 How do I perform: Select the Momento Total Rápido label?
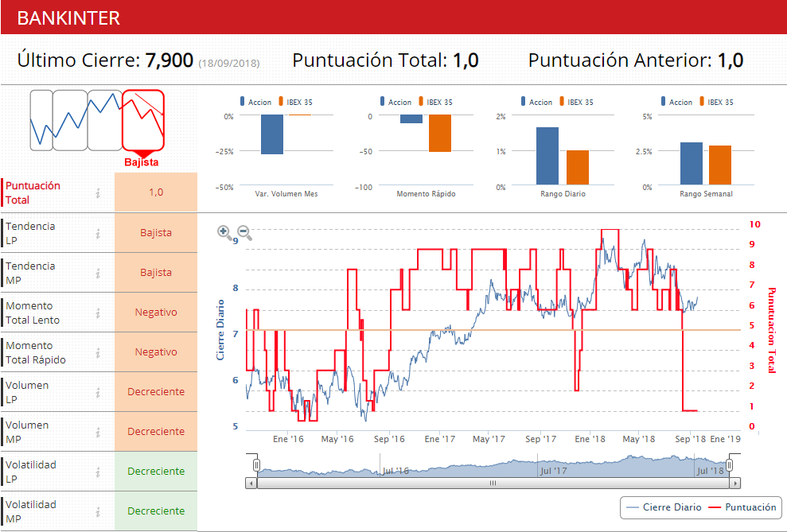(x=36, y=352)
